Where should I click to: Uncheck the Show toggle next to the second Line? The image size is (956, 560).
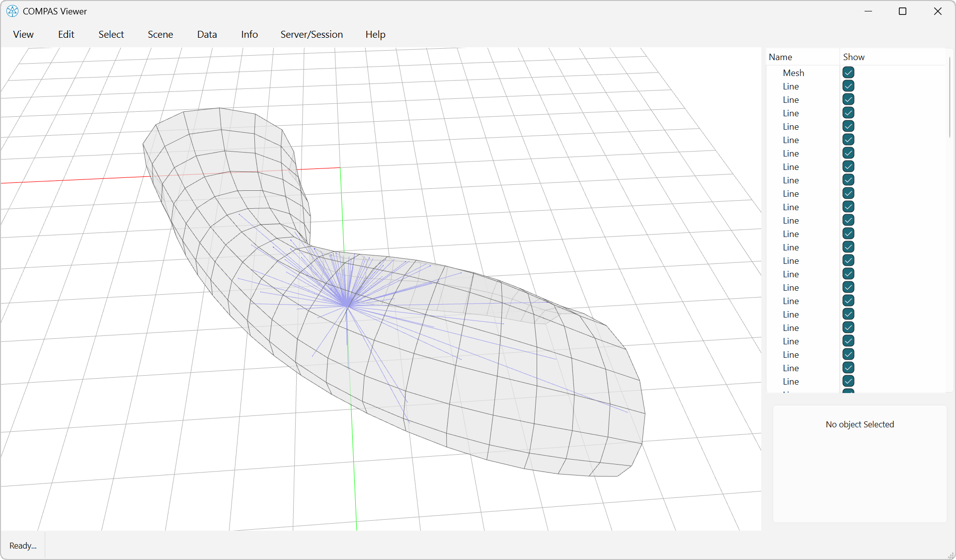click(848, 99)
